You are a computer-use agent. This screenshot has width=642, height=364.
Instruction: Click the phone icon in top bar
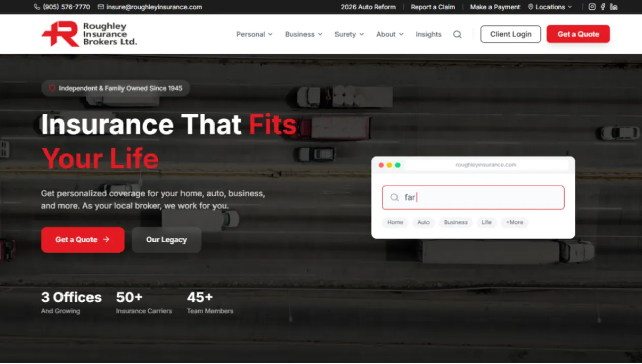pyautogui.click(x=37, y=7)
